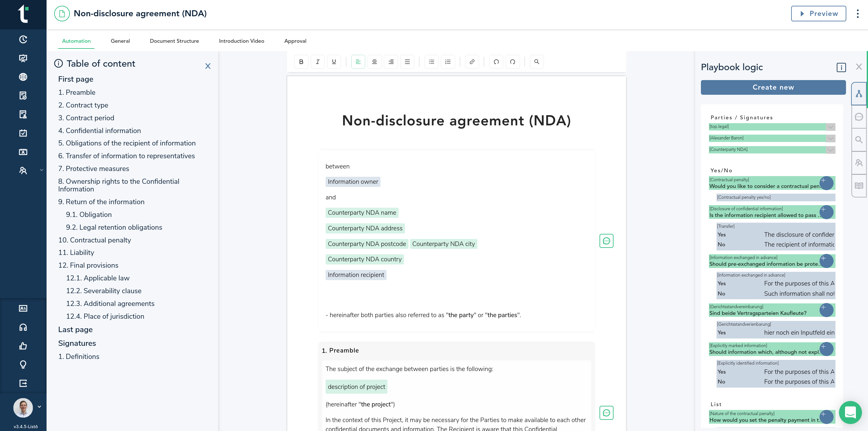Toggle italic formatting

point(317,62)
